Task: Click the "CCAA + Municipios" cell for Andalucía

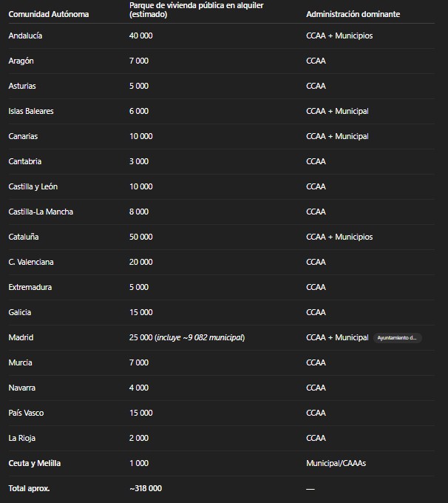Action: (339, 36)
